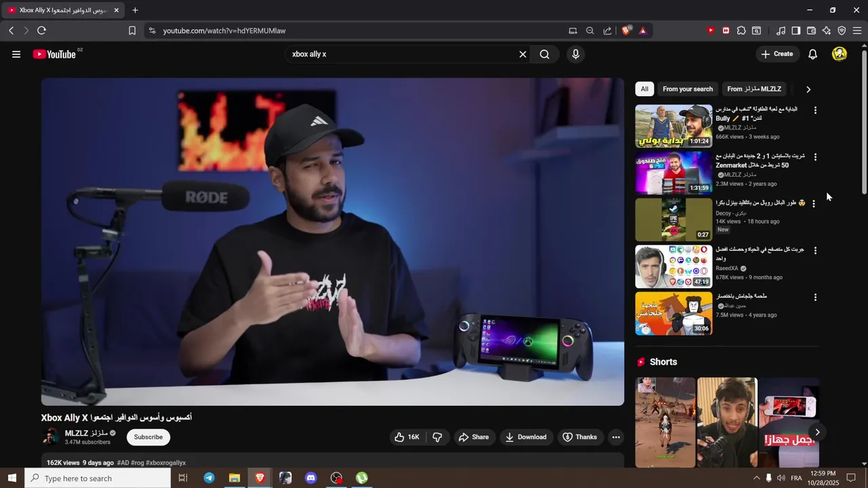The image size is (868, 488).
Task: Open Brave Wallet icon
Action: [x=811, y=30]
